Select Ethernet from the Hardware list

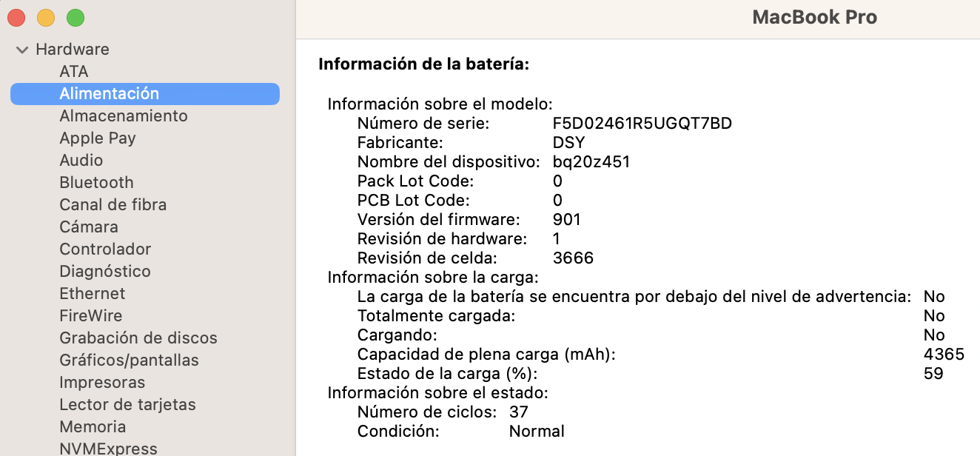tap(93, 294)
